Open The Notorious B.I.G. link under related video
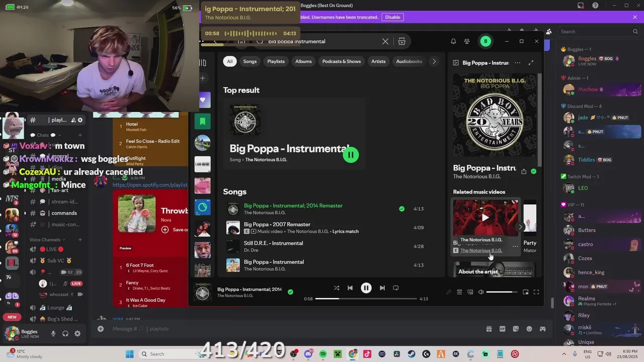The width and height of the screenshot is (644, 362). click(x=481, y=250)
